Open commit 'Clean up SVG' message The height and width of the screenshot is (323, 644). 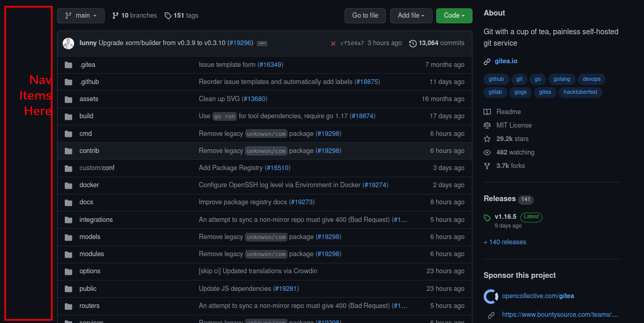(x=220, y=99)
